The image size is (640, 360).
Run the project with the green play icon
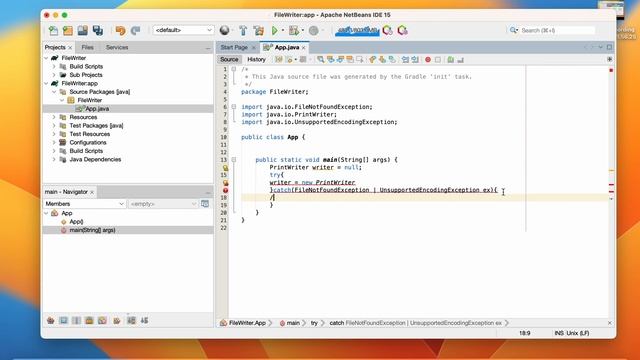point(275,30)
